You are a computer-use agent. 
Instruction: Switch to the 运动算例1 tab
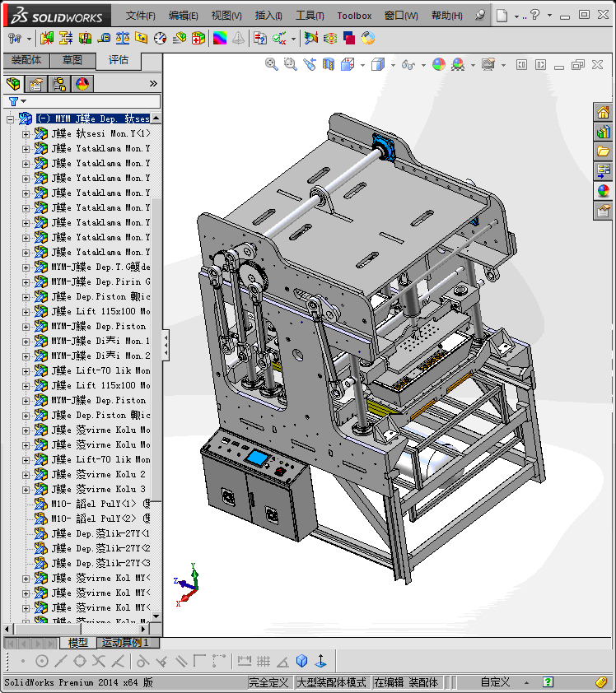click(124, 643)
